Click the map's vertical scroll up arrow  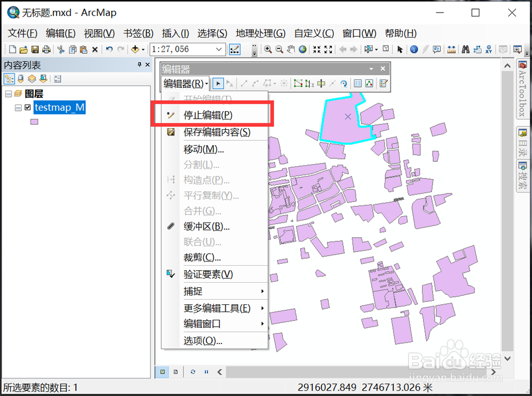click(507, 66)
